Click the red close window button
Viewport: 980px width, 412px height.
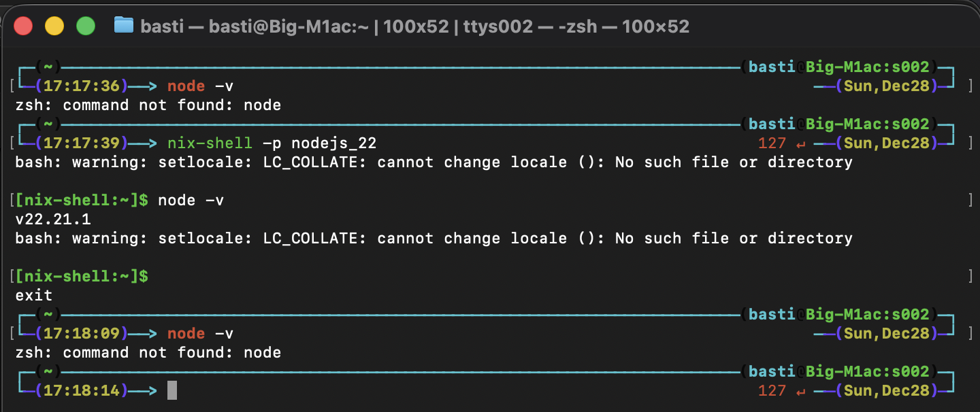pyautogui.click(x=24, y=26)
